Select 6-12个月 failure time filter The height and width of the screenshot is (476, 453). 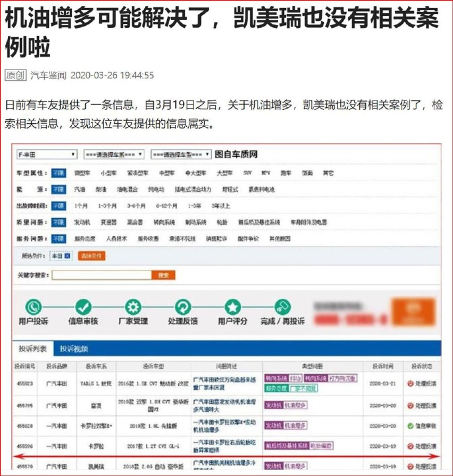click(166, 206)
